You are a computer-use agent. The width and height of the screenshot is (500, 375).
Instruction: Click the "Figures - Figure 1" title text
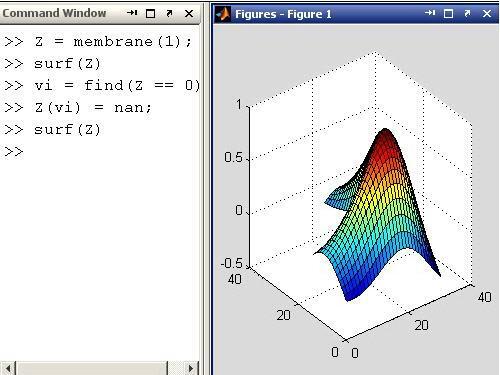[x=283, y=14]
